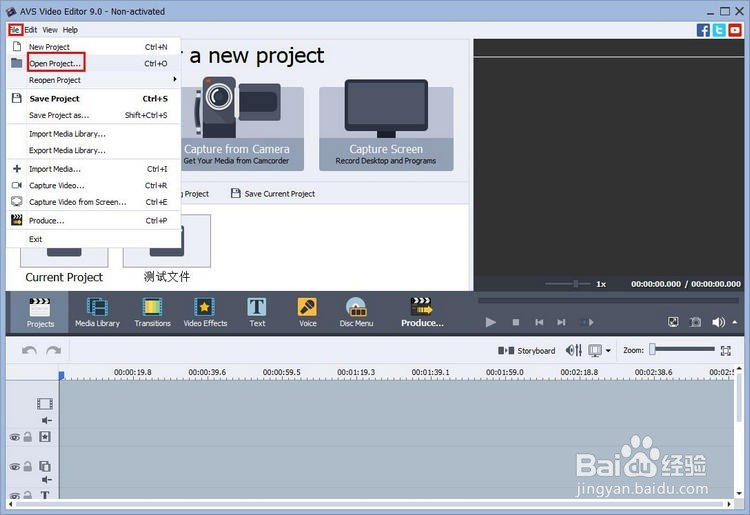Screen dimensions: 750x515
Task: Open the Text tool panel
Action: click(x=257, y=312)
